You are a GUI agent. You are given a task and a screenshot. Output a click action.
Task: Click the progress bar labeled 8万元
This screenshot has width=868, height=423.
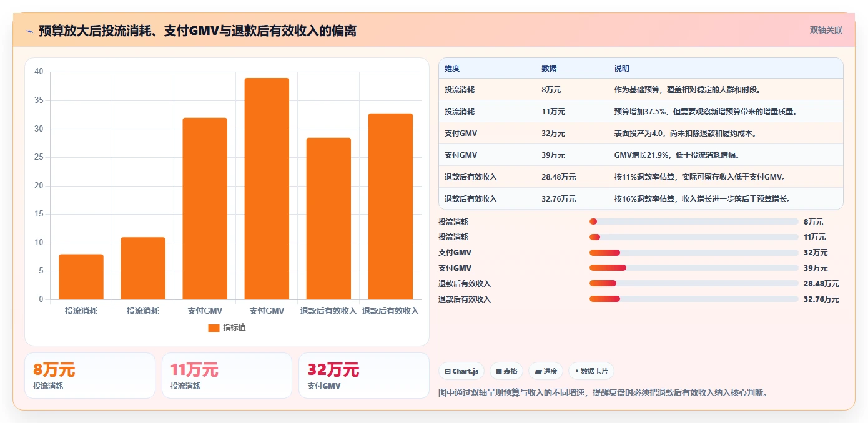694,221
